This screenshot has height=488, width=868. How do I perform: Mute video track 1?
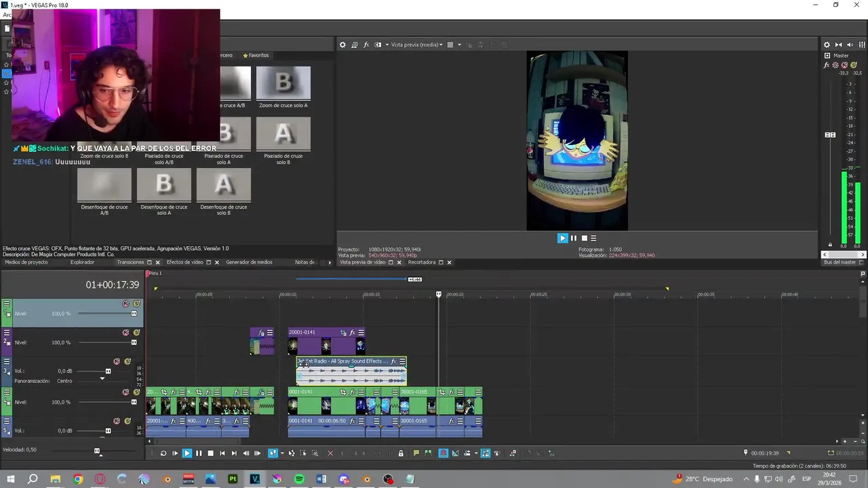[125, 304]
